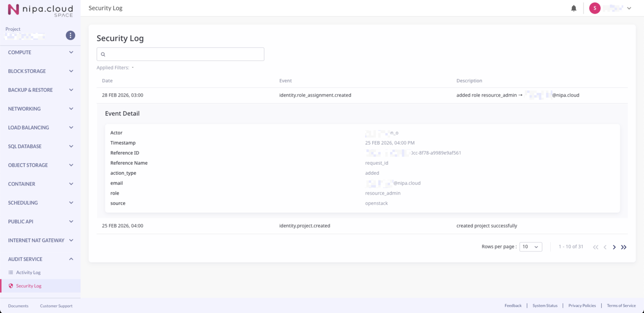Click the Security Log search field

pos(181,54)
